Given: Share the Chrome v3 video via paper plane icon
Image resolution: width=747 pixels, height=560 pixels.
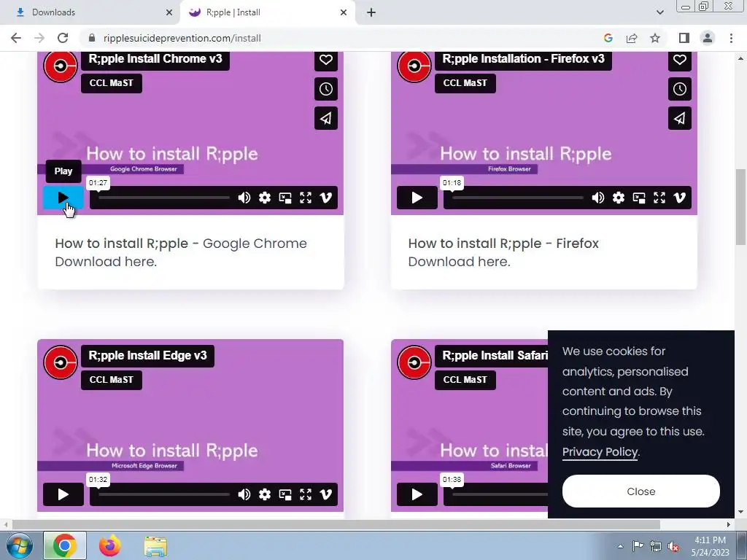Looking at the screenshot, I should point(326,118).
